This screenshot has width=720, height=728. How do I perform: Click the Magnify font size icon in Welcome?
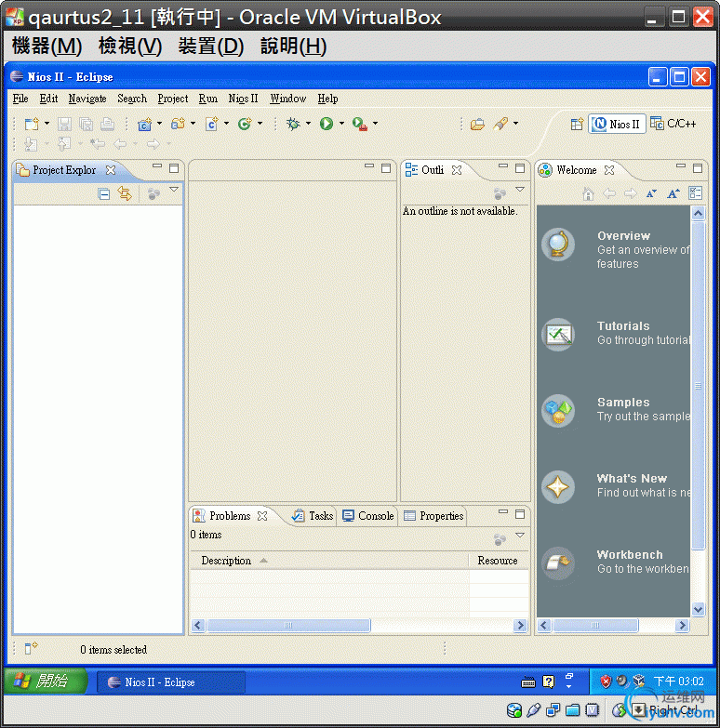673,193
